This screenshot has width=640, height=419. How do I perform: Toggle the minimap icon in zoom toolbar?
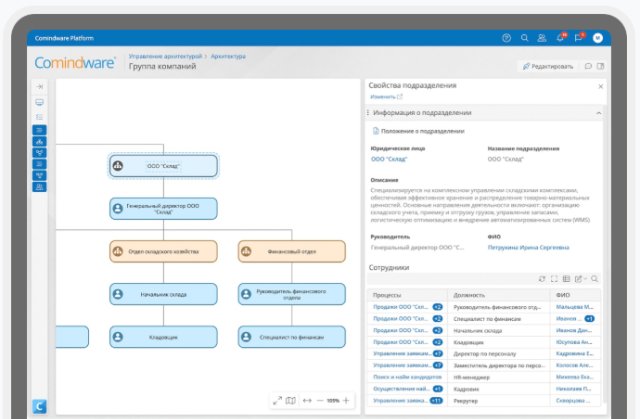coord(291,401)
